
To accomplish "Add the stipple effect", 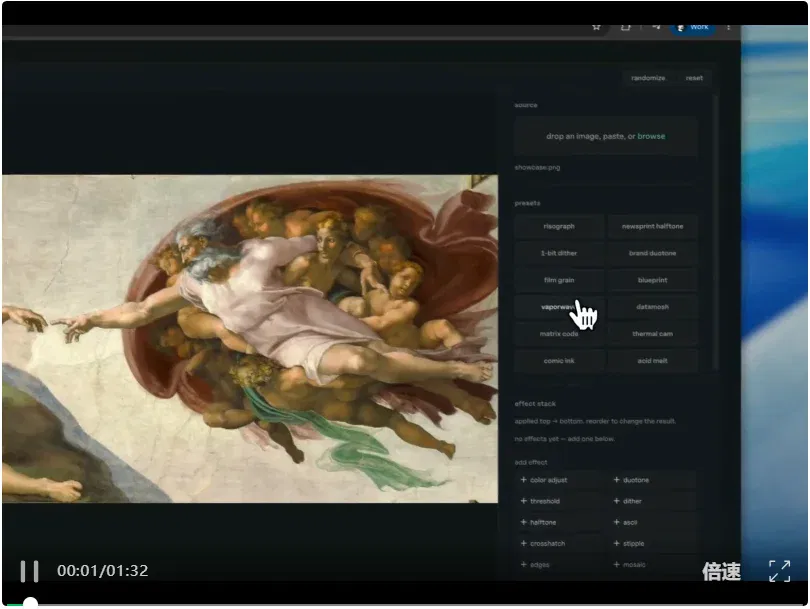I will tap(653, 543).
